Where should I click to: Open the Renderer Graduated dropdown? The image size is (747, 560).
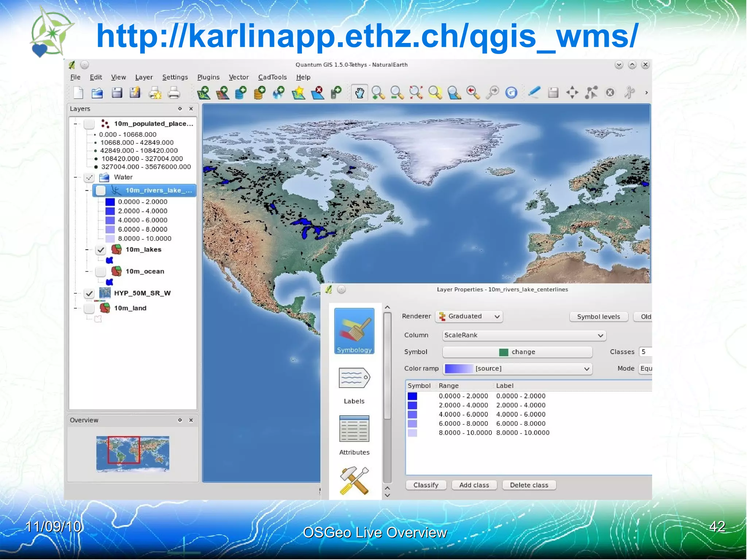469,316
